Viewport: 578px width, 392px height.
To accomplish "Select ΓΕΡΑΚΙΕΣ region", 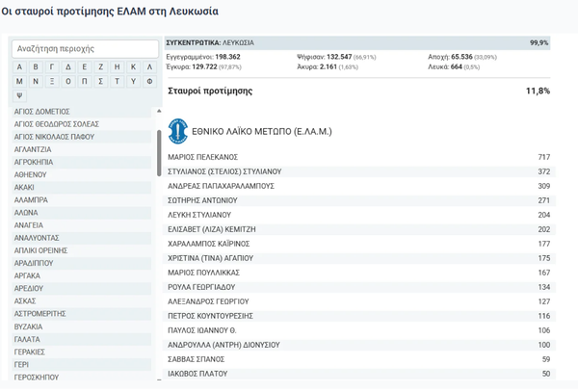I will pyautogui.click(x=82, y=352).
